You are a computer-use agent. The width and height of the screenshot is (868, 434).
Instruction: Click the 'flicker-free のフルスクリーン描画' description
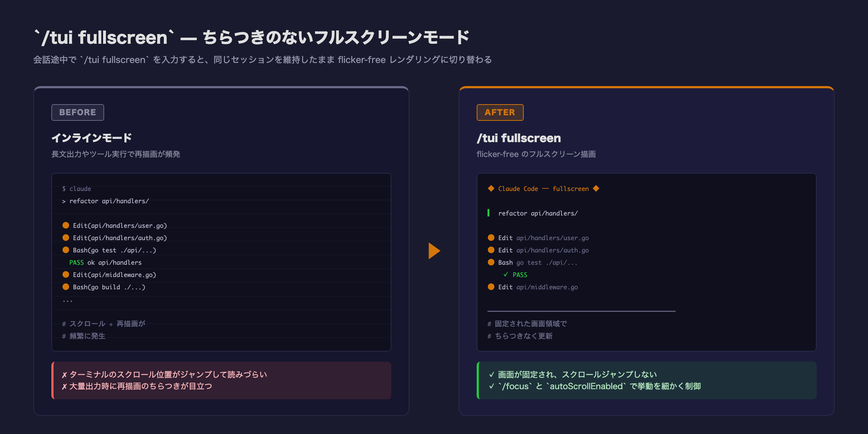(x=536, y=154)
